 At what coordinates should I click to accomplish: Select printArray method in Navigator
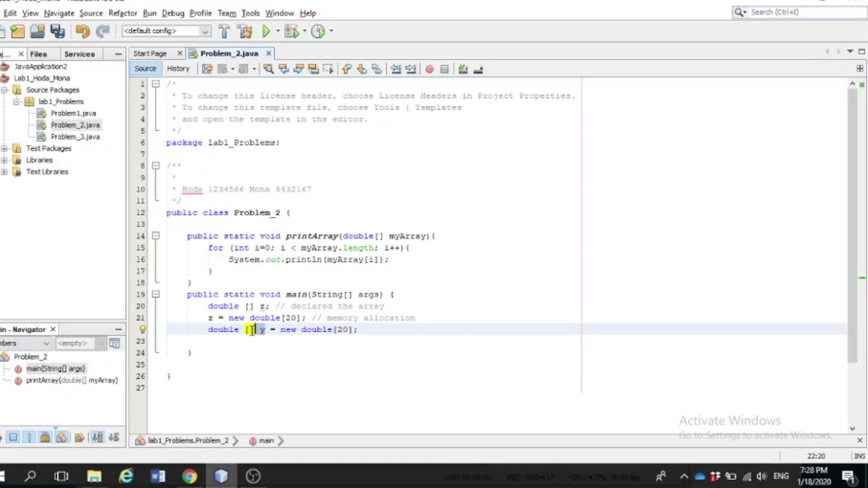pyautogui.click(x=72, y=380)
